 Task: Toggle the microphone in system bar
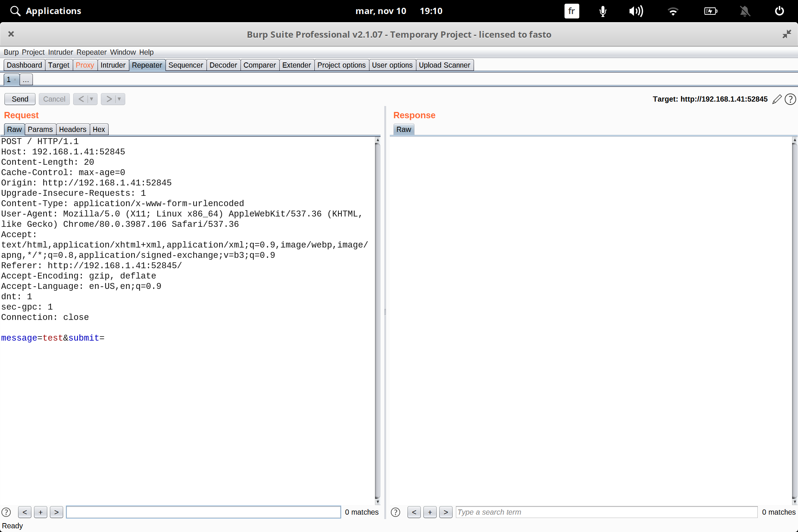603,11
